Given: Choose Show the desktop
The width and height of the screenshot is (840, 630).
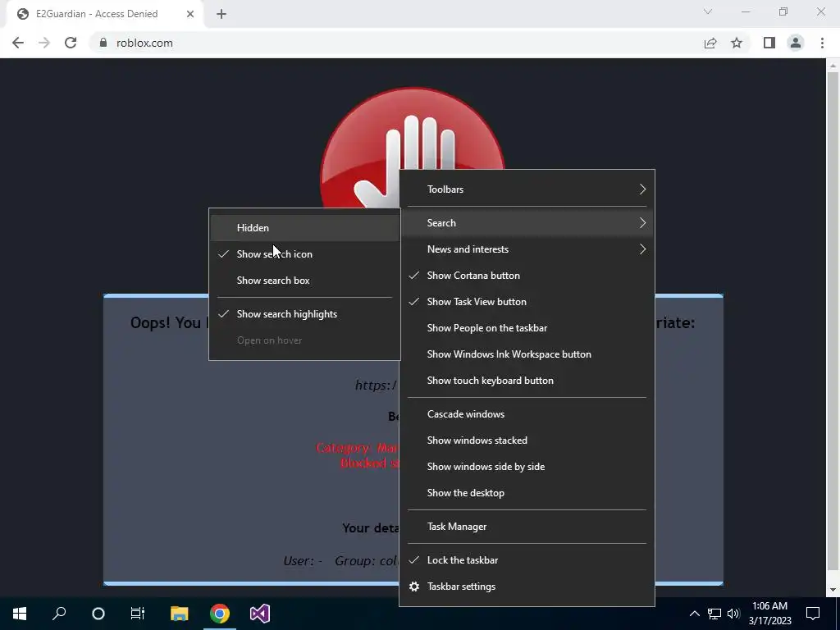Looking at the screenshot, I should (x=527, y=493).
